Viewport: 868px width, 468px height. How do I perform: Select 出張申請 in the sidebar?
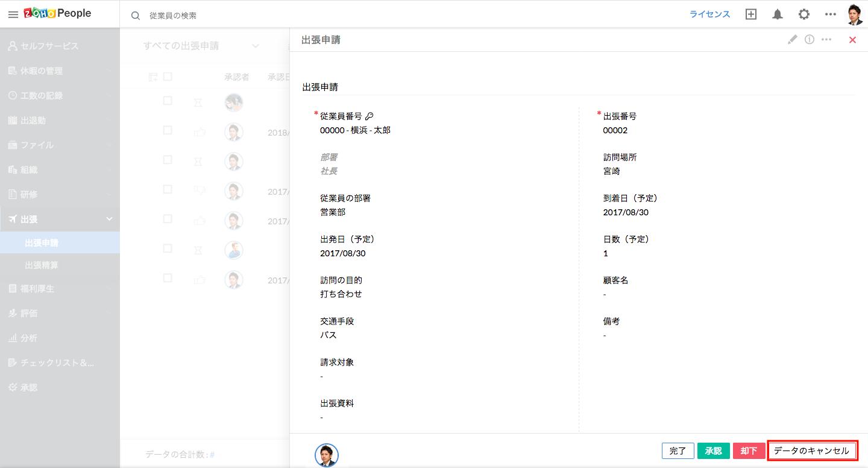60,243
